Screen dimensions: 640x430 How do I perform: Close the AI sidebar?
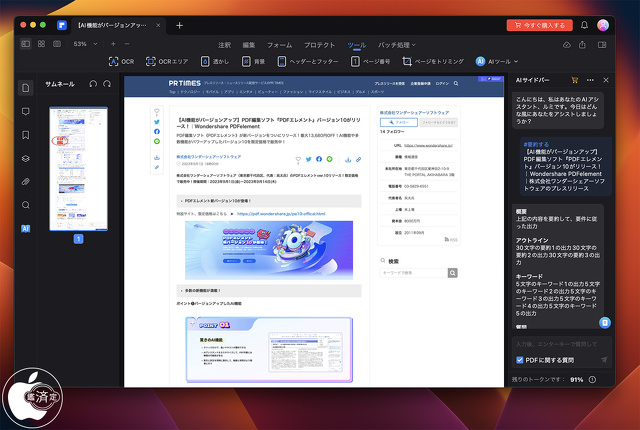(606, 80)
